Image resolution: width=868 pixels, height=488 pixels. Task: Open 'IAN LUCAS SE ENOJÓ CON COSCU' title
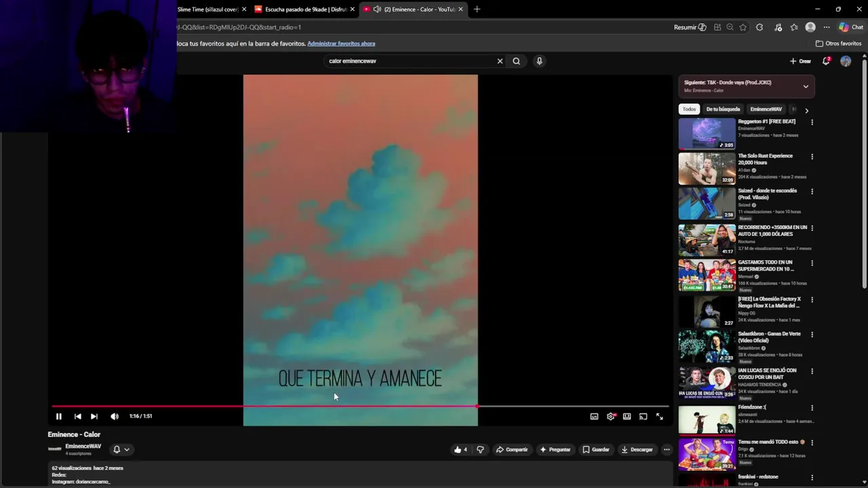click(767, 373)
